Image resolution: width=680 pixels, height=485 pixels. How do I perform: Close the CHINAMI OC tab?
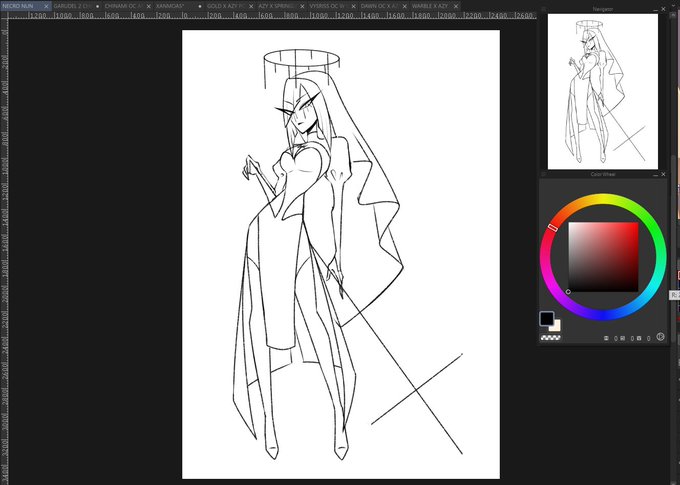[149, 6]
